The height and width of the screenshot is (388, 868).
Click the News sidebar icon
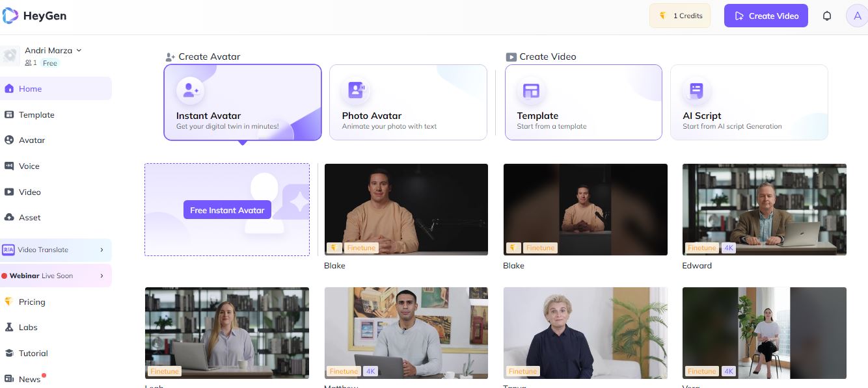click(9, 379)
